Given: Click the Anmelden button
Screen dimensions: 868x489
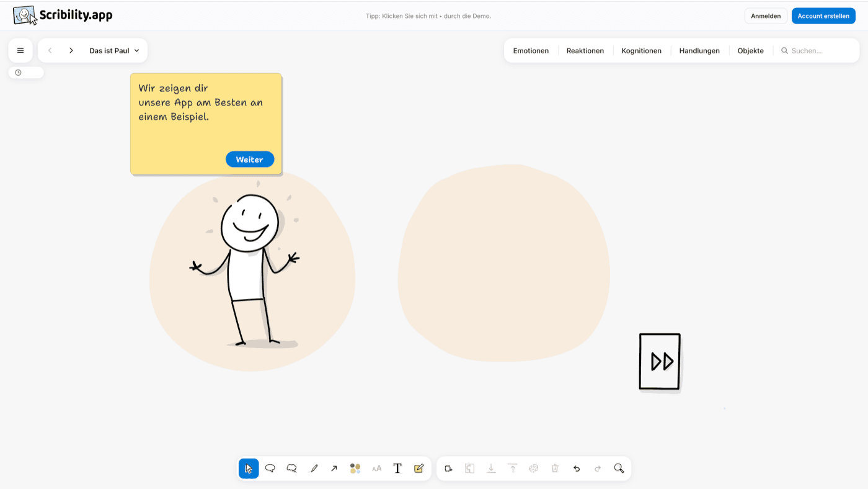Looking at the screenshot, I should coord(766,16).
